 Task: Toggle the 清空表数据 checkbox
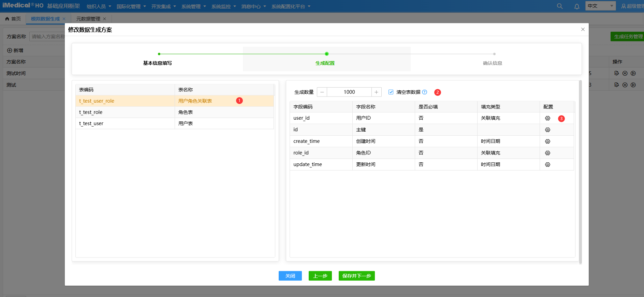(x=391, y=92)
